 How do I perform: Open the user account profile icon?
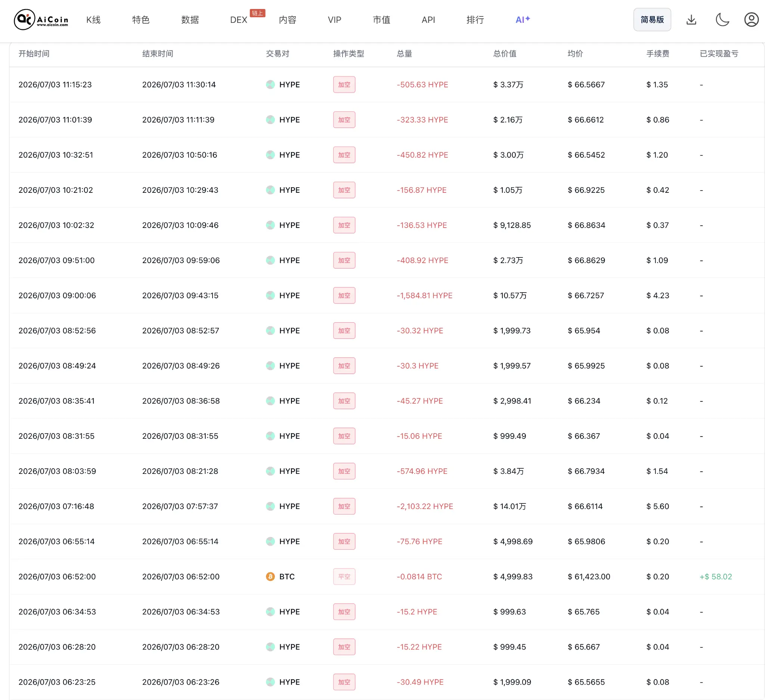(751, 19)
